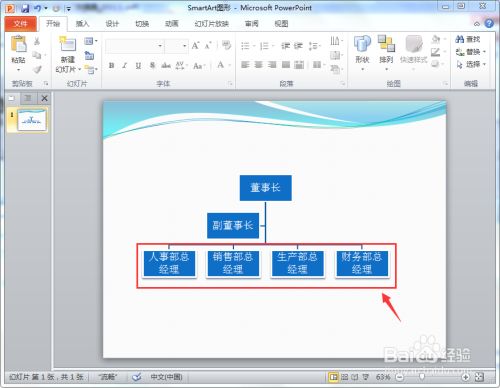The image size is (500, 388).
Task: Click the Save icon in quick access toolbar
Action: pyautogui.click(x=25, y=8)
